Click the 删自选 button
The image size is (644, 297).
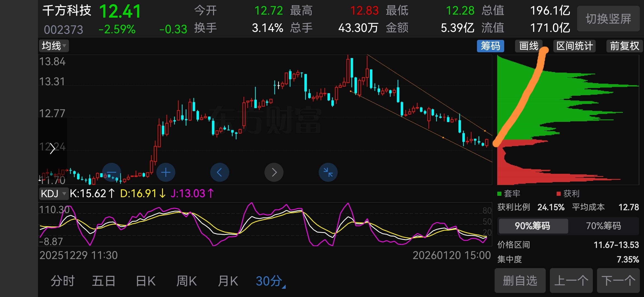tap(520, 281)
